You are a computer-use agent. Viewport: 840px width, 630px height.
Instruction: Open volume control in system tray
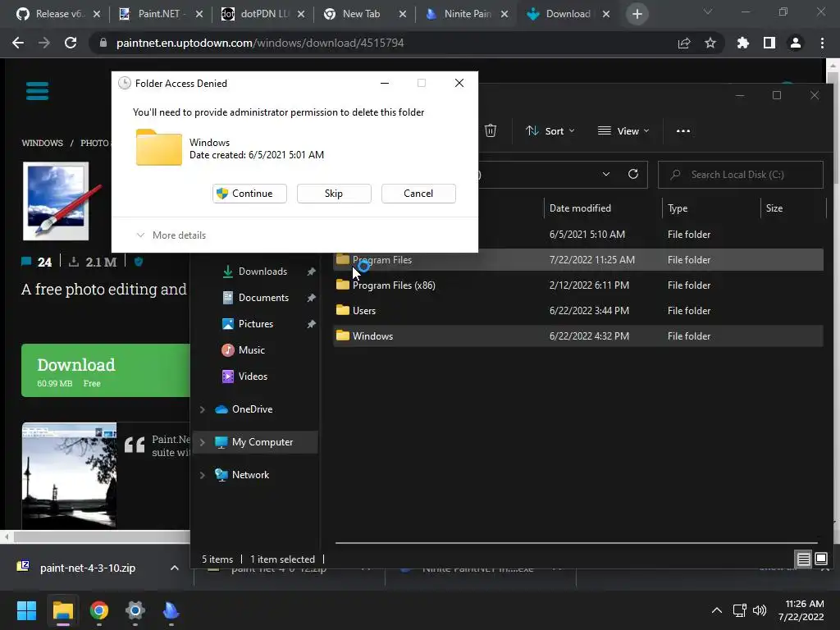tap(760, 610)
